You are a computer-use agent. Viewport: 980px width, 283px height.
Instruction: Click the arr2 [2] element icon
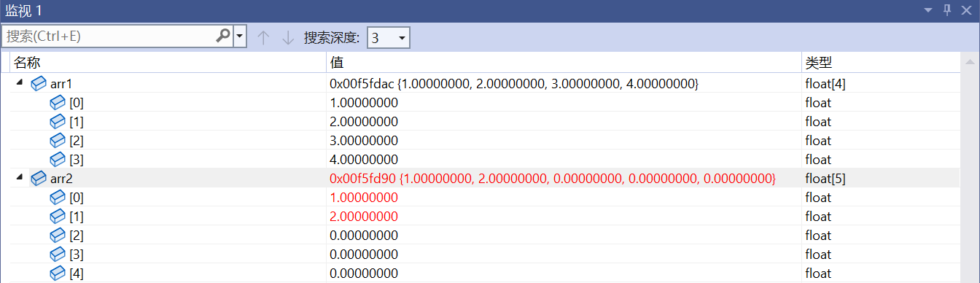pos(58,236)
